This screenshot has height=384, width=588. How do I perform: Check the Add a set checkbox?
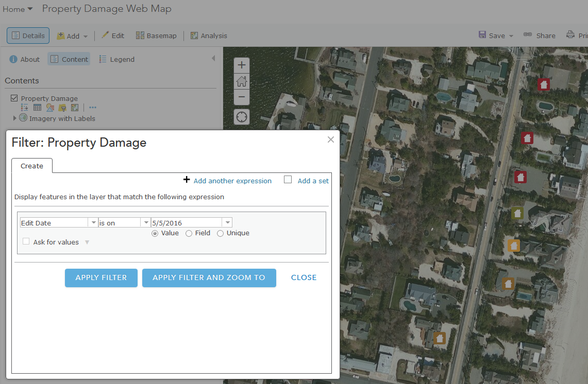(288, 180)
